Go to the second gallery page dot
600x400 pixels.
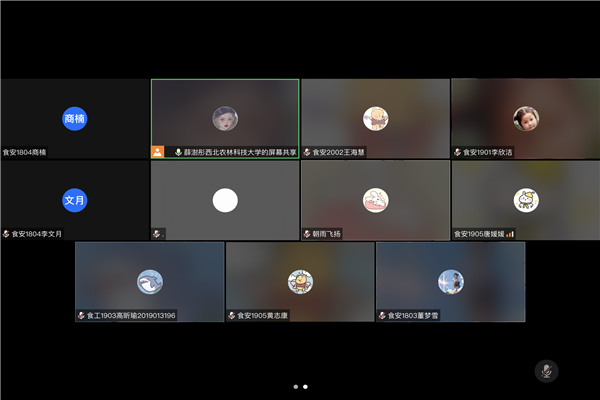(x=305, y=386)
